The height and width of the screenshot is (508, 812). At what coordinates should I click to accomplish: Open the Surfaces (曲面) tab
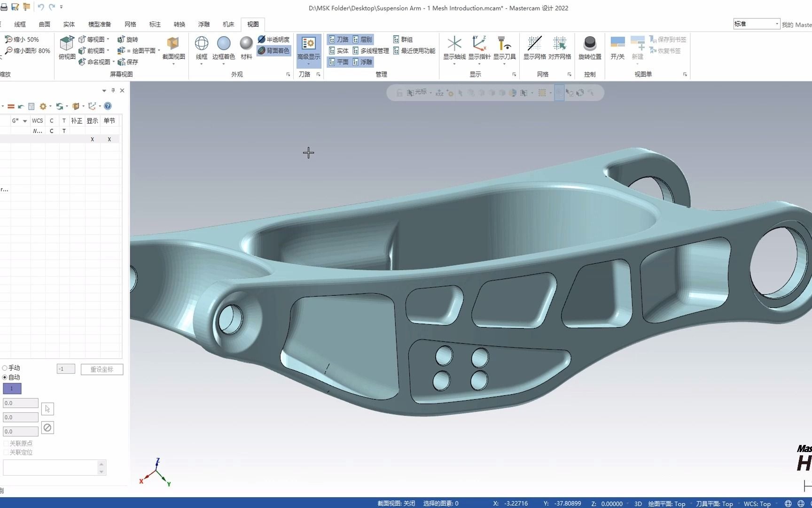45,24
